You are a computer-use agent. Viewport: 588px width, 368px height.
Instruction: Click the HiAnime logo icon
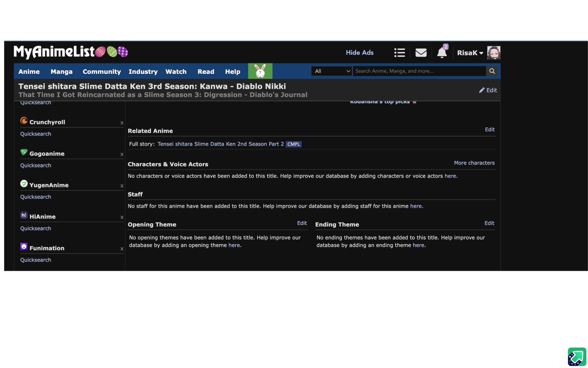coord(24,215)
